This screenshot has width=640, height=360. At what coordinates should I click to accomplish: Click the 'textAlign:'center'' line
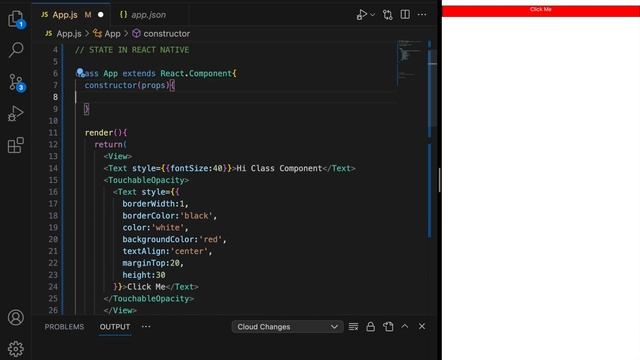pyautogui.click(x=167, y=251)
